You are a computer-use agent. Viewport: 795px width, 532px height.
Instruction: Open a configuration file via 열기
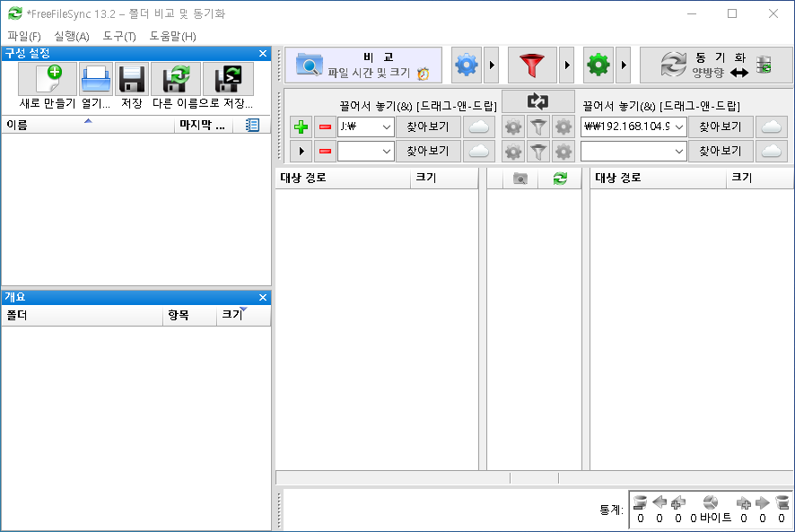tap(96, 79)
